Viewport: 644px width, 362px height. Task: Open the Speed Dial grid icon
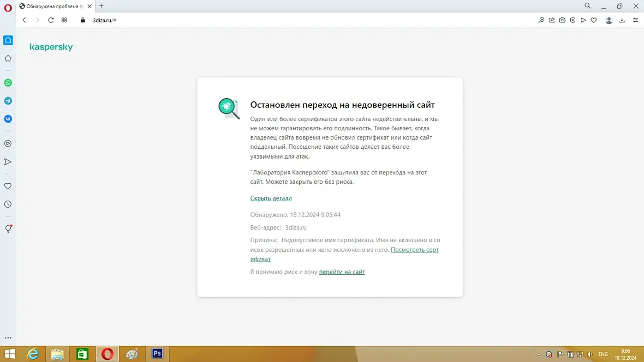tap(64, 20)
